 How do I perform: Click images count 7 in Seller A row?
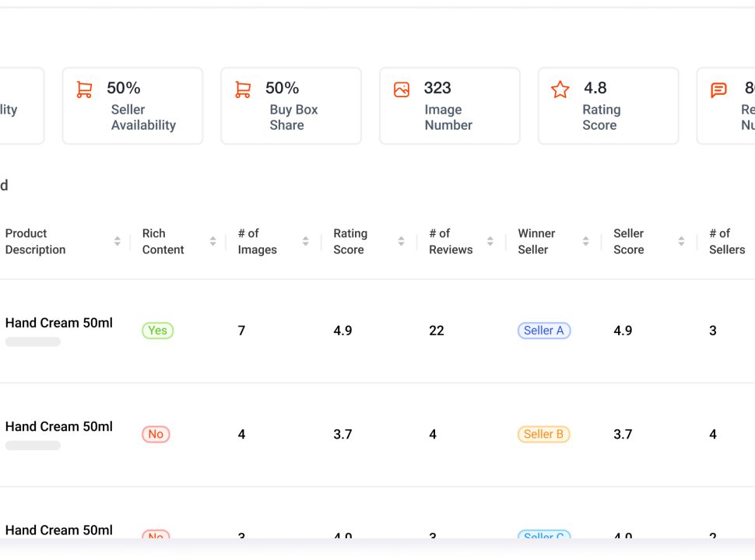pos(241,331)
